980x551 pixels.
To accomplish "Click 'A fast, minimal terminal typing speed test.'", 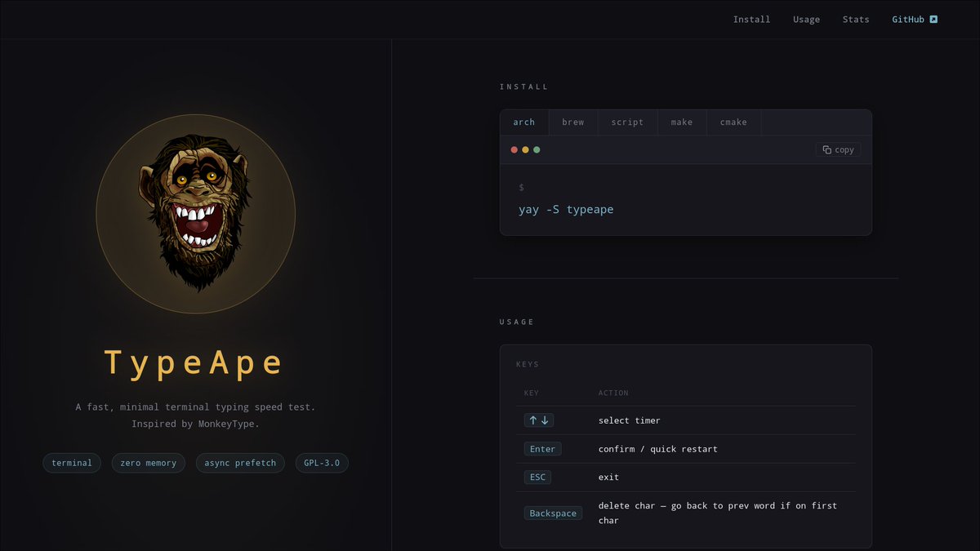I will coord(195,407).
